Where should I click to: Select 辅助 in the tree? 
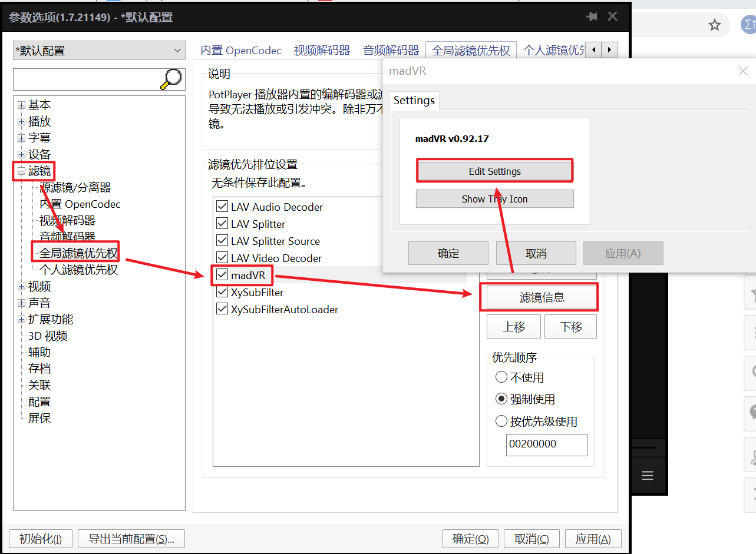39,353
